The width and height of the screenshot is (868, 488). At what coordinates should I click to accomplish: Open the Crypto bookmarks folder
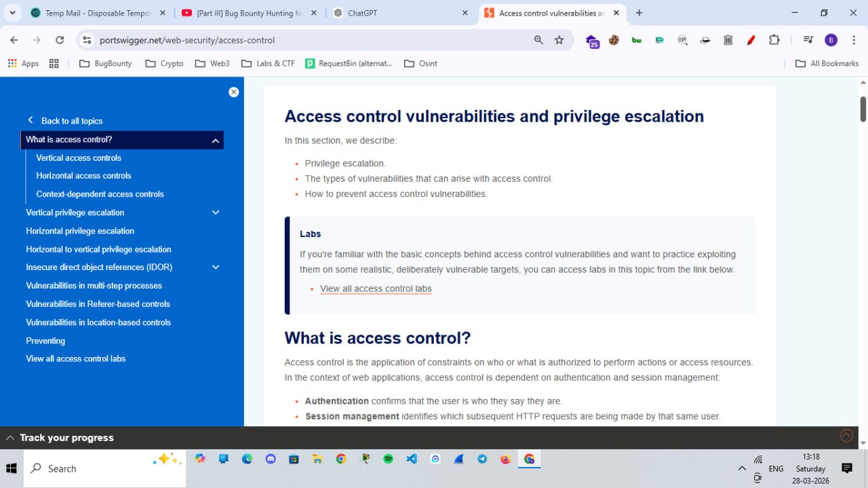point(164,63)
